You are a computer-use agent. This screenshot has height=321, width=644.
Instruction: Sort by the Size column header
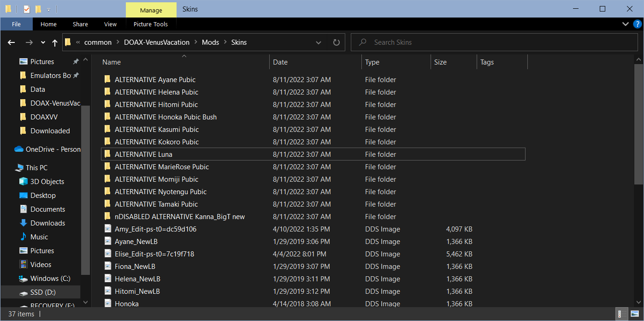click(454, 62)
